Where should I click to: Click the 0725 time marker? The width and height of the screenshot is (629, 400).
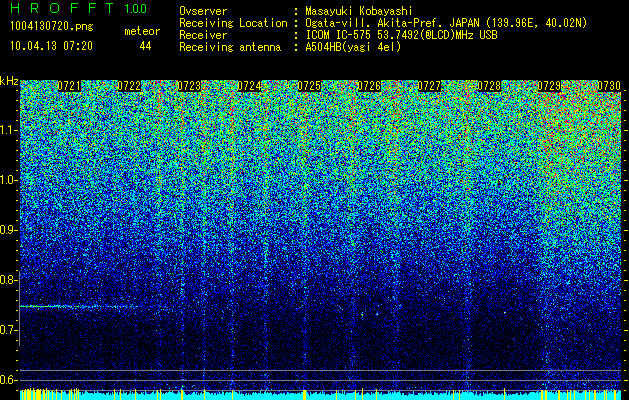(309, 86)
